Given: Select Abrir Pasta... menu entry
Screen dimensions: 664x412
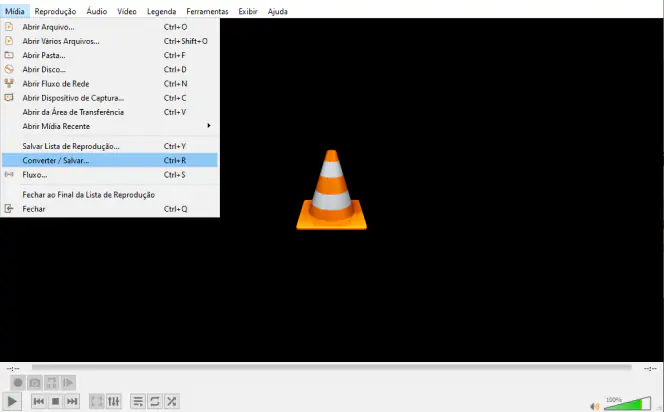Looking at the screenshot, I should click(110, 55).
